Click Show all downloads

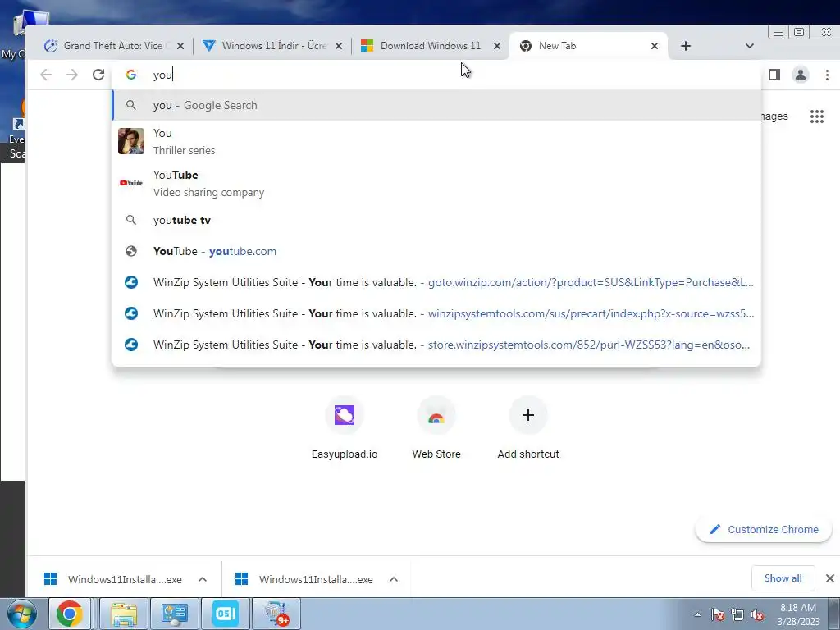point(783,578)
